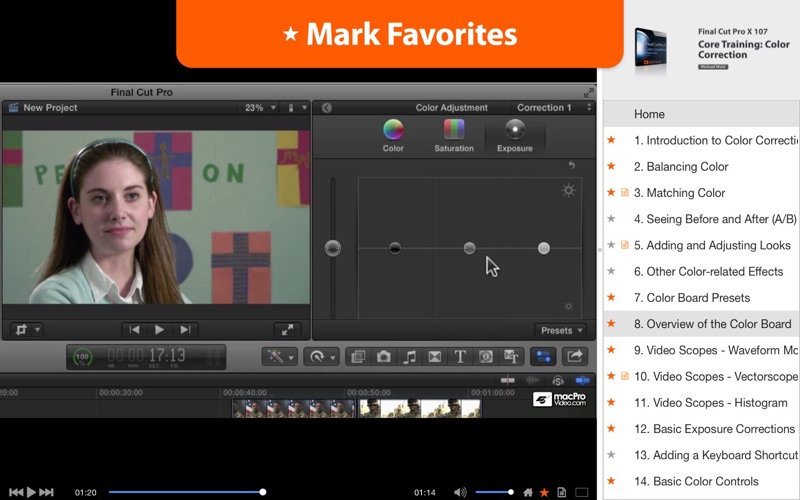Click the Share export arrow button
Viewport: 800px width, 500px height.
(574, 357)
